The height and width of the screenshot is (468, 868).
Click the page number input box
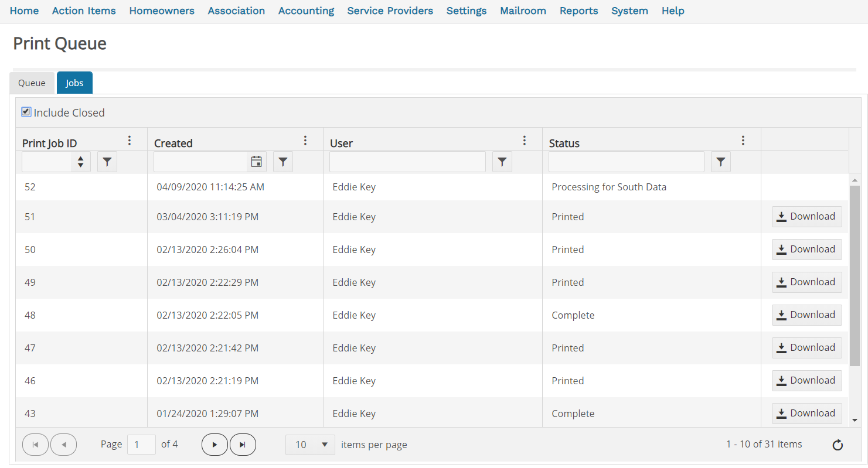(141, 445)
